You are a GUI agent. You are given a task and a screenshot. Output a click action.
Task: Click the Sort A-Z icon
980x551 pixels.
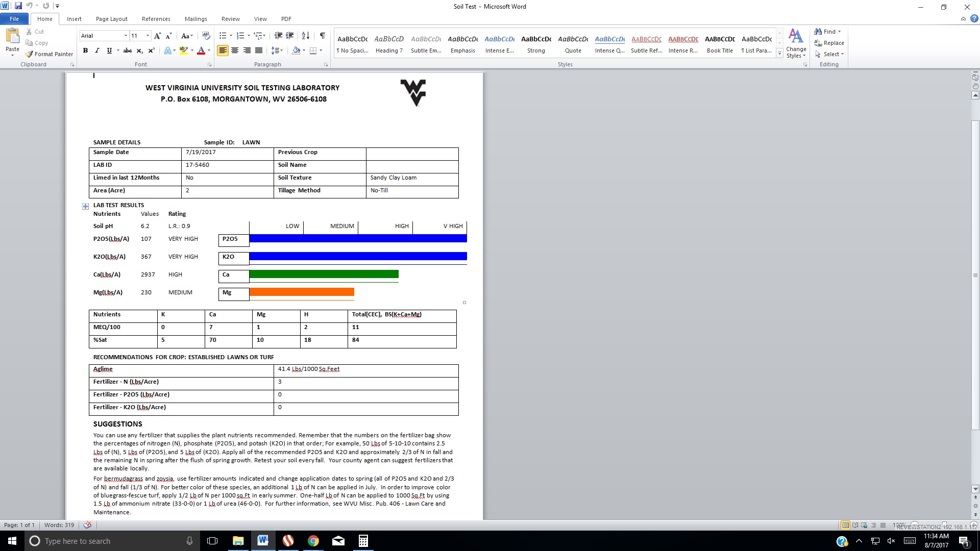305,36
